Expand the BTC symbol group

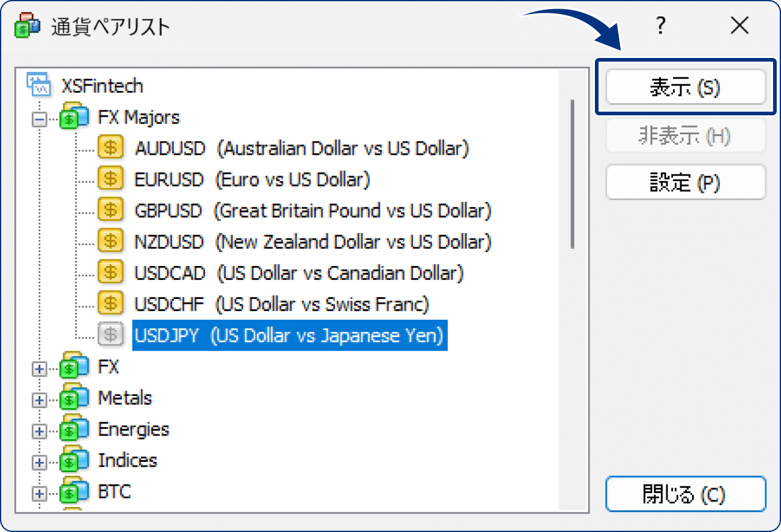pyautogui.click(x=40, y=493)
